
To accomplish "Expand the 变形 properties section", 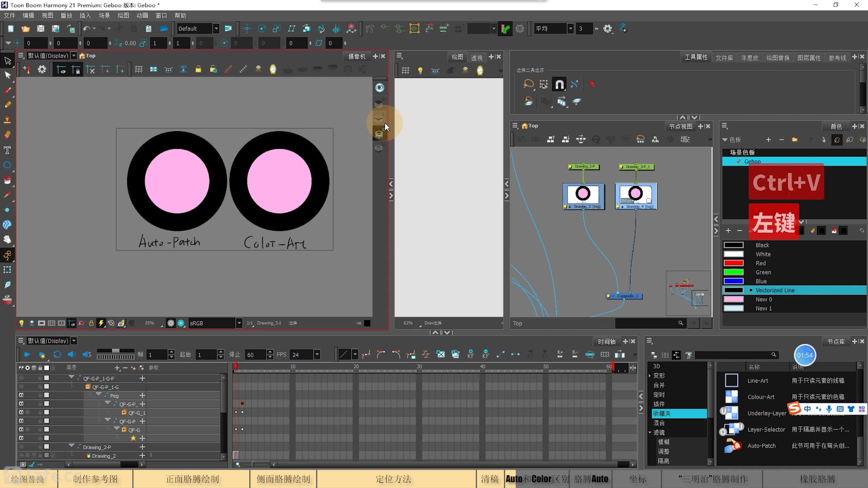I will [x=651, y=375].
